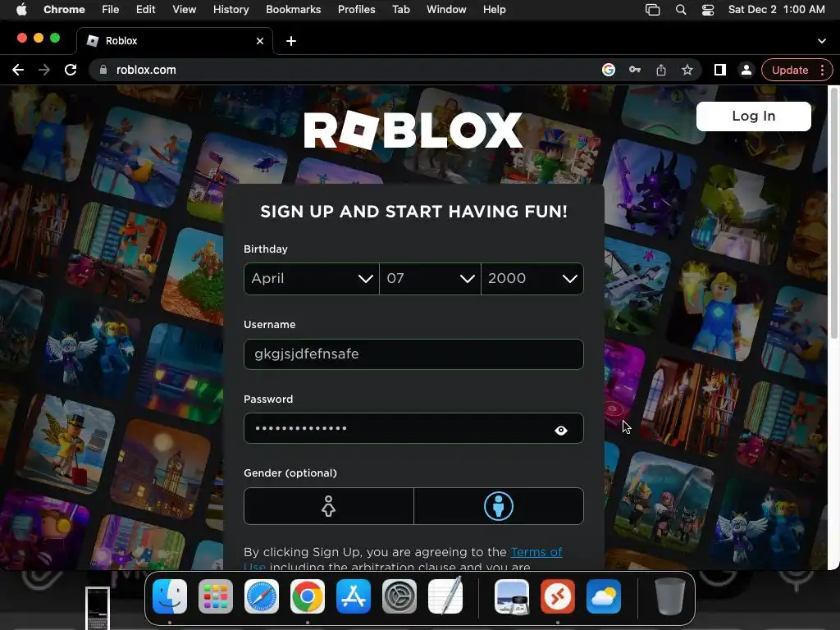Open Trash from the Dock
The height and width of the screenshot is (630, 840).
(669, 596)
